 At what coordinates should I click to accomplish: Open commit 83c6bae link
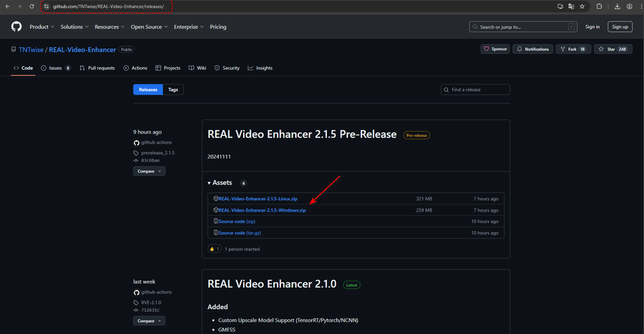click(x=151, y=161)
